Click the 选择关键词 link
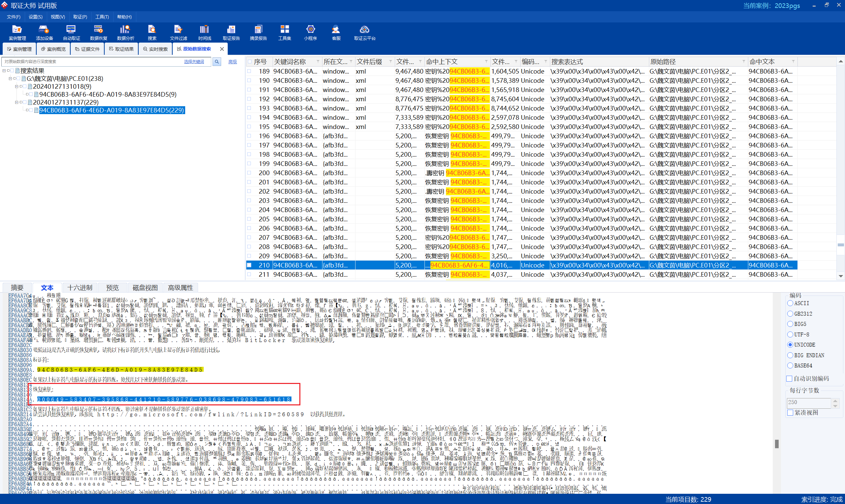The width and height of the screenshot is (845, 504). pyautogui.click(x=194, y=61)
